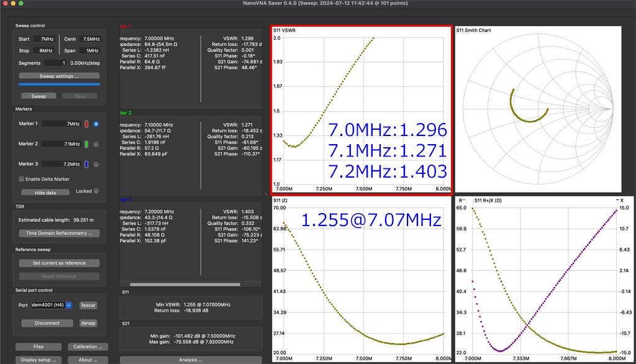This screenshot has width=636, height=364.
Task: Click Set current as reference
Action: click(x=59, y=263)
